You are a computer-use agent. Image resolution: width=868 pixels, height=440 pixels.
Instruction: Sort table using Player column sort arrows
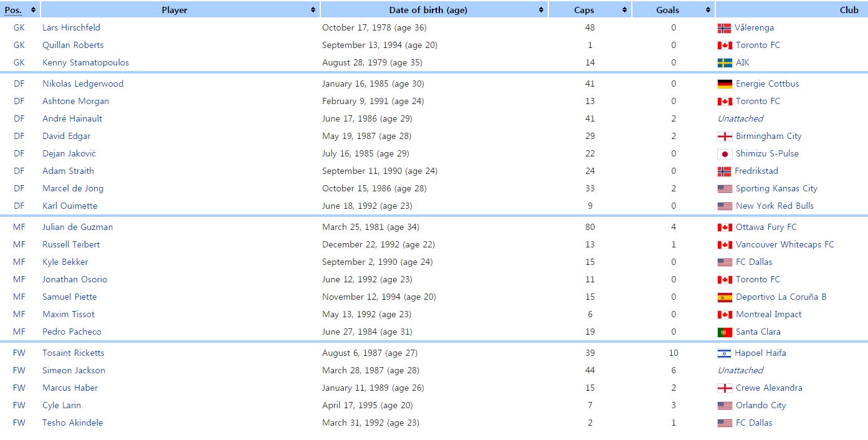313,10
